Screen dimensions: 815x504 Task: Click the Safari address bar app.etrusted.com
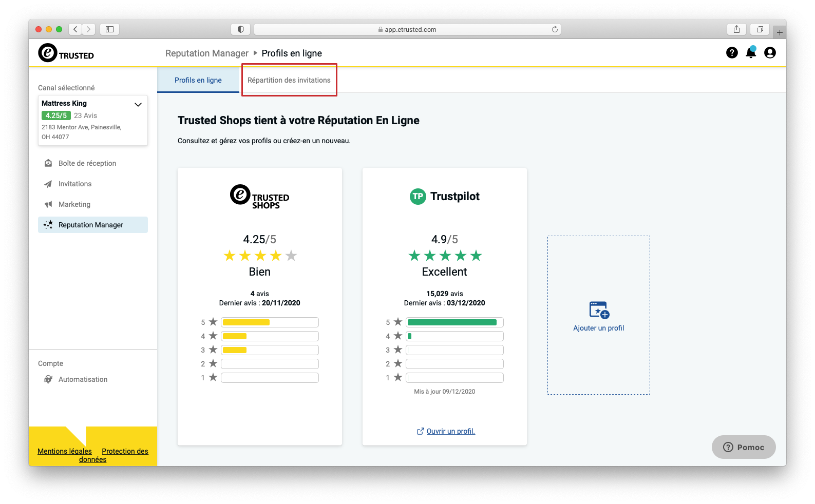pos(407,29)
